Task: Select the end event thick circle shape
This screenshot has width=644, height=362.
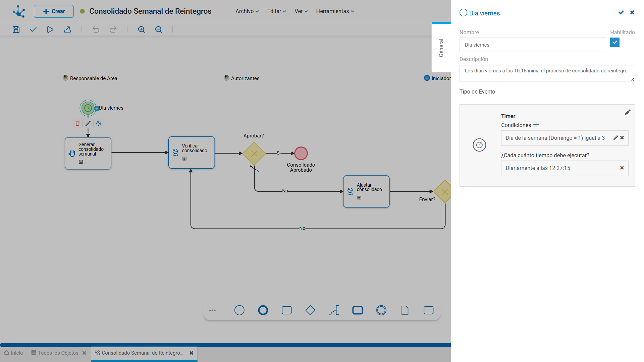Action: pos(263,310)
